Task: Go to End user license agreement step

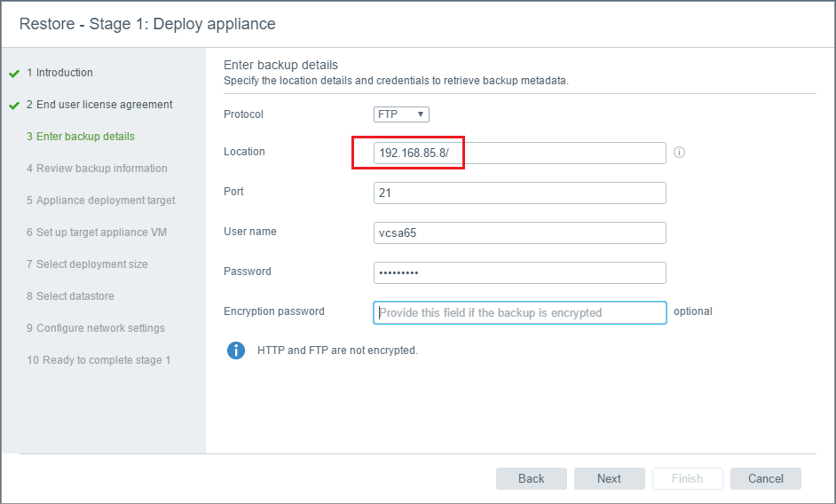Action: 99,105
